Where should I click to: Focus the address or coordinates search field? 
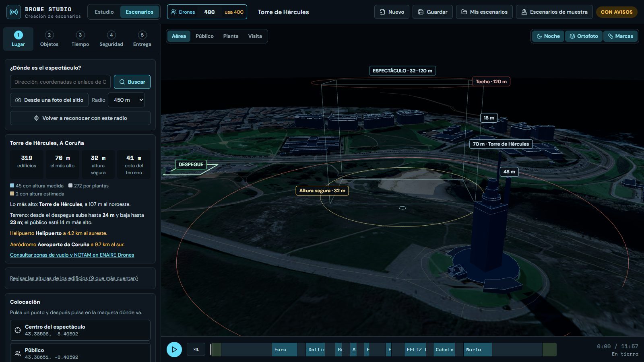[x=60, y=82]
